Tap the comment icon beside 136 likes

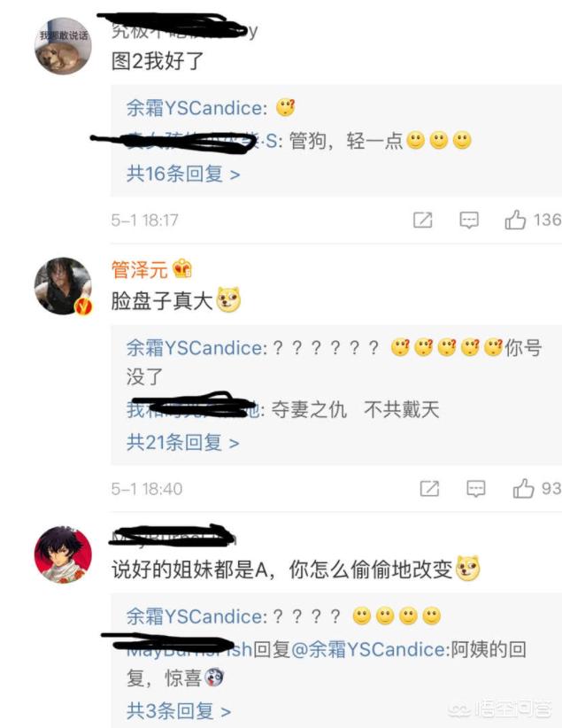pyautogui.click(x=469, y=220)
